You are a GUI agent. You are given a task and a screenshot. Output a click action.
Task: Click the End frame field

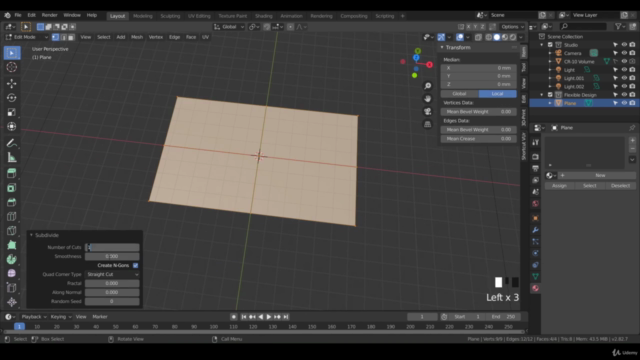pos(503,317)
